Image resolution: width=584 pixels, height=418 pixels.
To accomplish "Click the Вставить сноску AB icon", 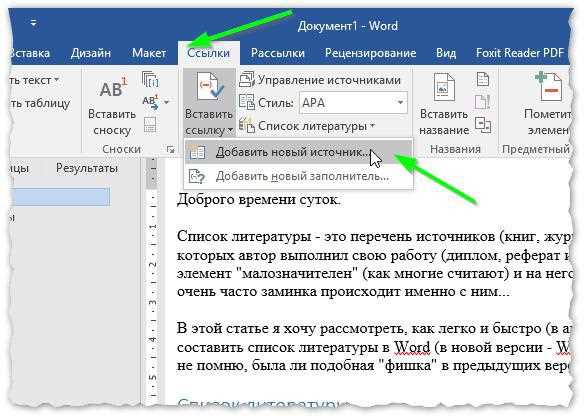I will (x=113, y=88).
